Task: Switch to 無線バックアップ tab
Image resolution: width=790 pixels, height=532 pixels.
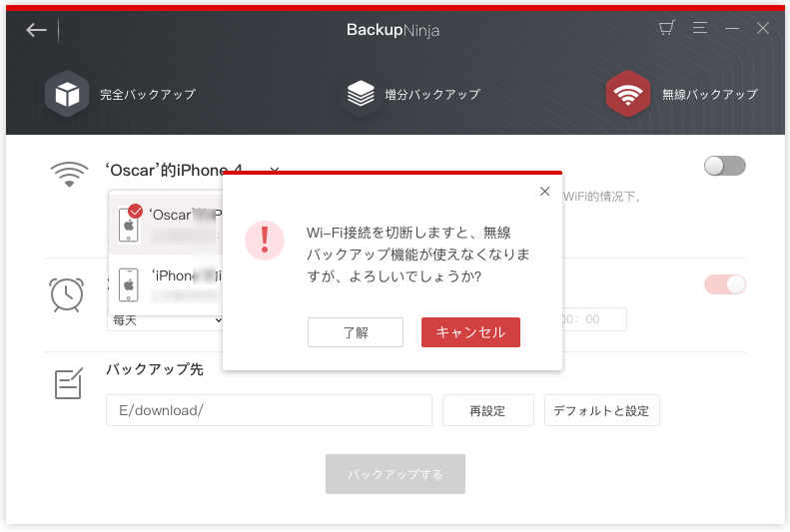Action: point(709,95)
